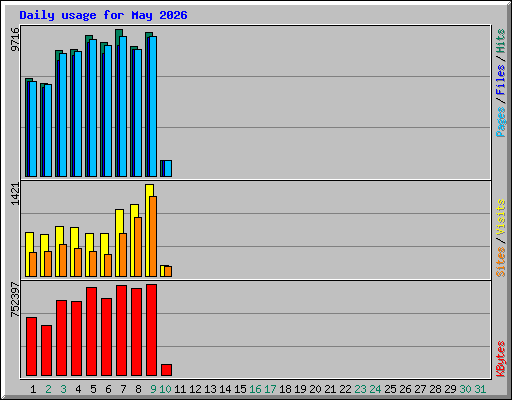Viewport: 512px width, 400px height.
Task: Click day 9 on the x-axis
Action: (x=153, y=389)
